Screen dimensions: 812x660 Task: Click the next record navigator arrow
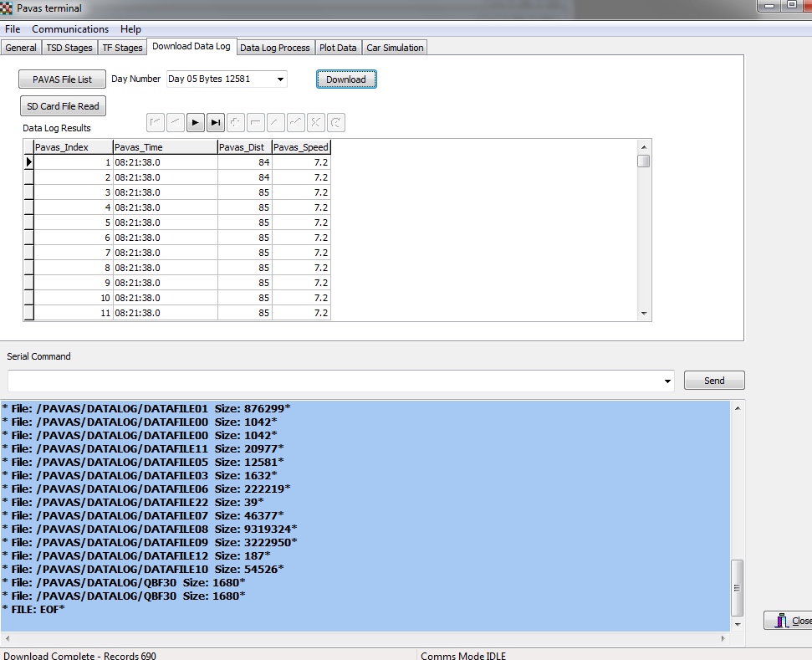pyautogui.click(x=195, y=123)
